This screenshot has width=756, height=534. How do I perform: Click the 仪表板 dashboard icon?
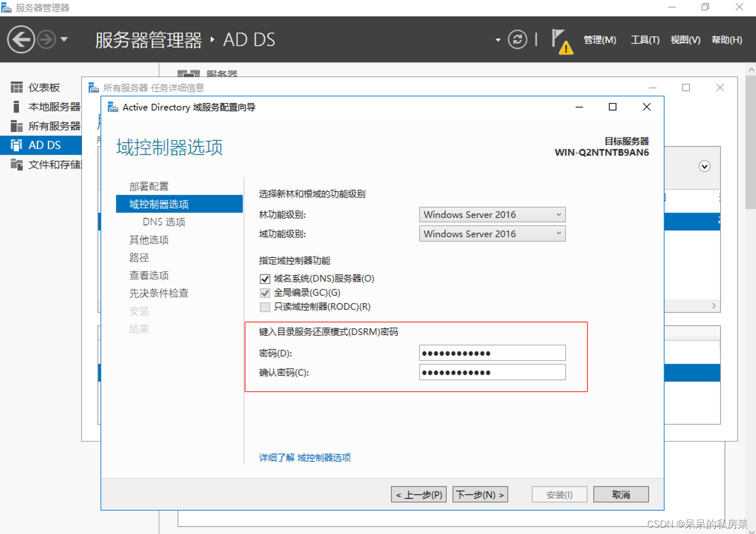point(17,87)
